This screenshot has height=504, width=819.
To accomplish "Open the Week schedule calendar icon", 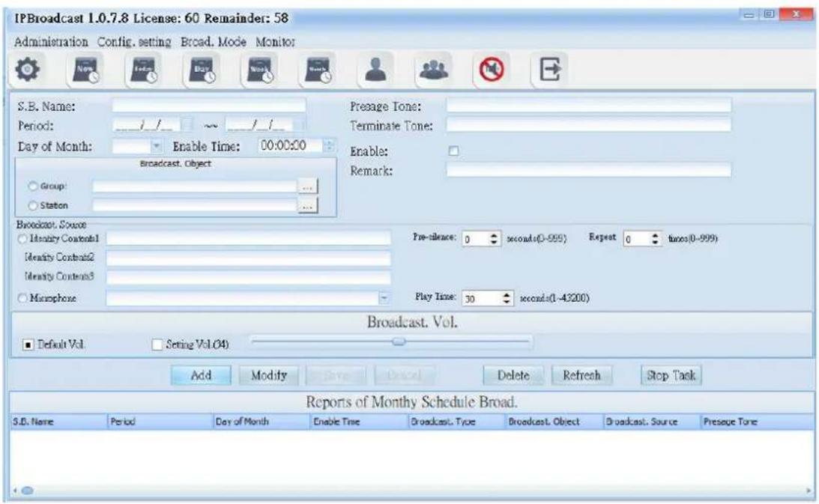I will pyautogui.click(x=260, y=70).
